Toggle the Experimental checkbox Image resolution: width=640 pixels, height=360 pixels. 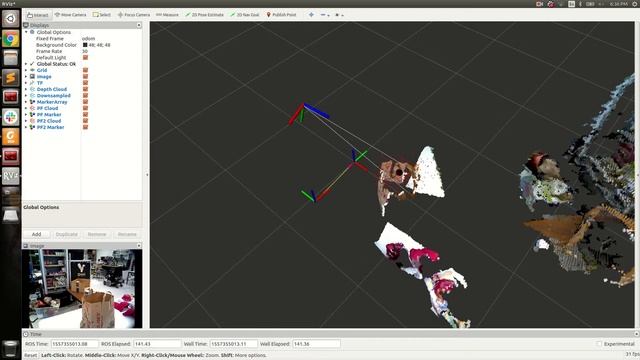coord(599,344)
